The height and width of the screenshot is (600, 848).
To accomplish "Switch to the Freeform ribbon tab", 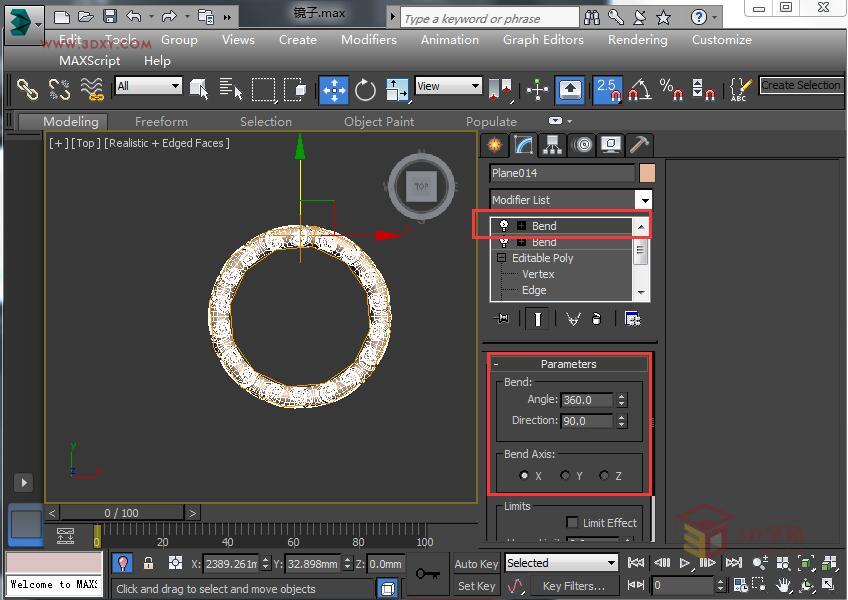I will [x=161, y=121].
